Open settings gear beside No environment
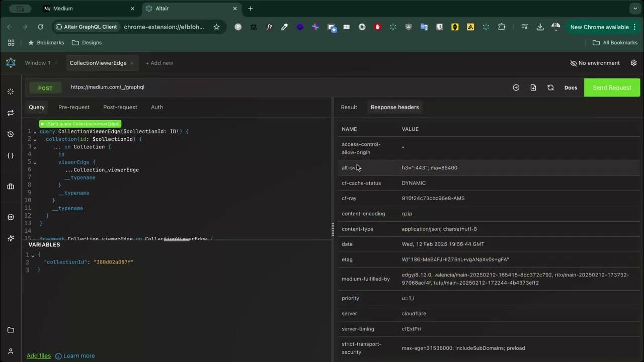644x362 pixels. 633,63
